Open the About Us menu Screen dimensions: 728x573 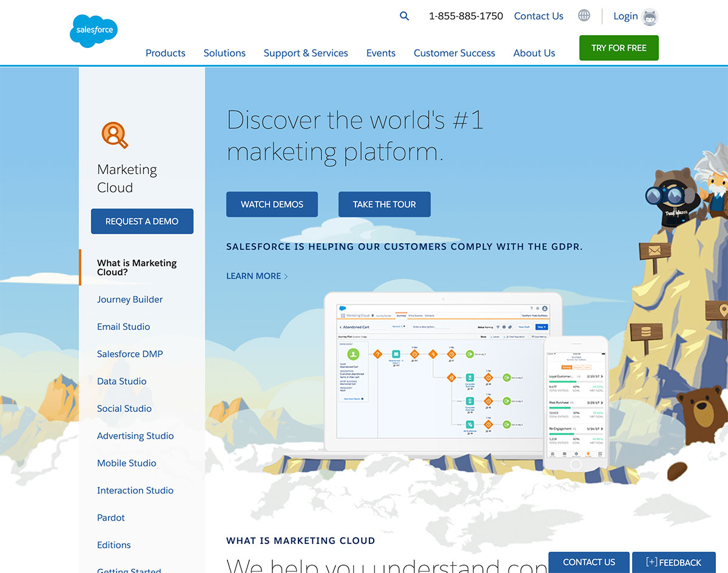coord(534,53)
